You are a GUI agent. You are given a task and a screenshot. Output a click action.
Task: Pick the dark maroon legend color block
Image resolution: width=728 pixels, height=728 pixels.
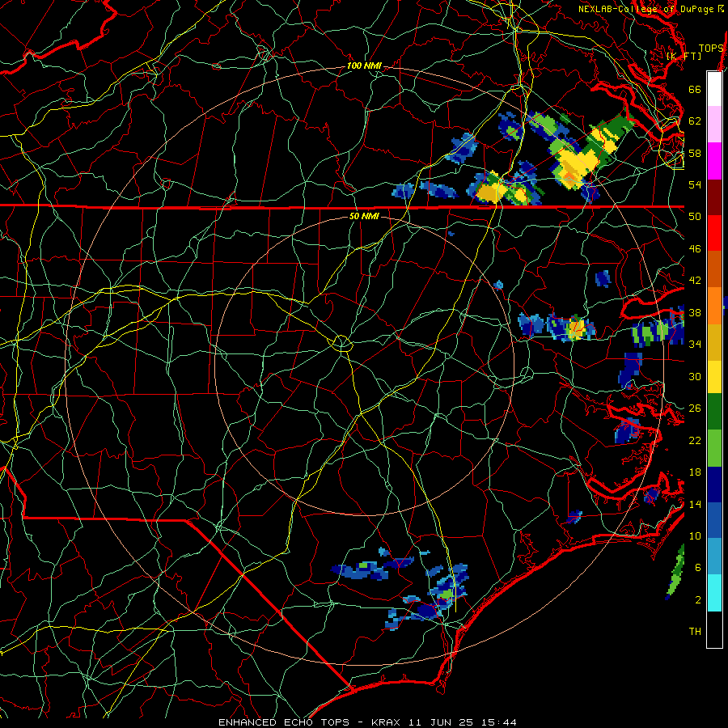(714, 197)
